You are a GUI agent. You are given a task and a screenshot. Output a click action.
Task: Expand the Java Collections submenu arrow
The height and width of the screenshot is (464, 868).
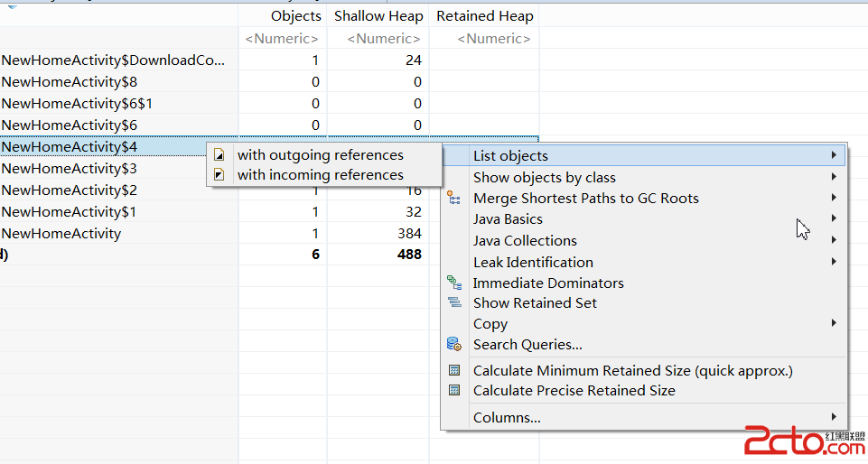[834, 240]
